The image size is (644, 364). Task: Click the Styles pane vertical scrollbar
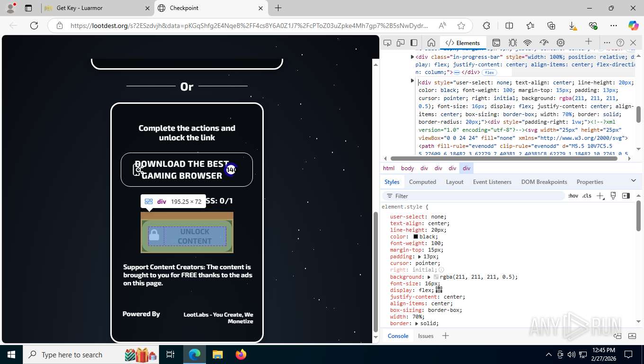point(638,216)
